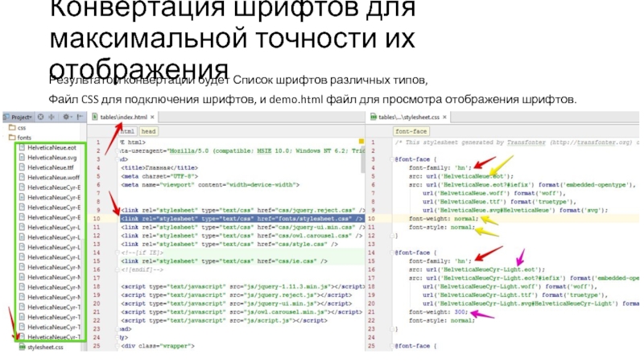Image resolution: width=644 pixels, height=362 pixels.
Task: Collapse the @font-face block at CSS line 14
Action: [x=392, y=253]
